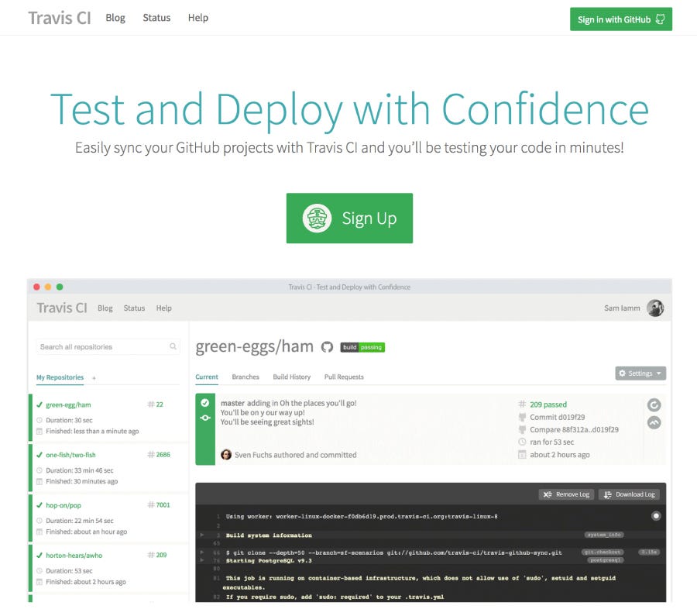Click the branch icon beside Commit d019f29
697x616 pixels.
click(524, 418)
